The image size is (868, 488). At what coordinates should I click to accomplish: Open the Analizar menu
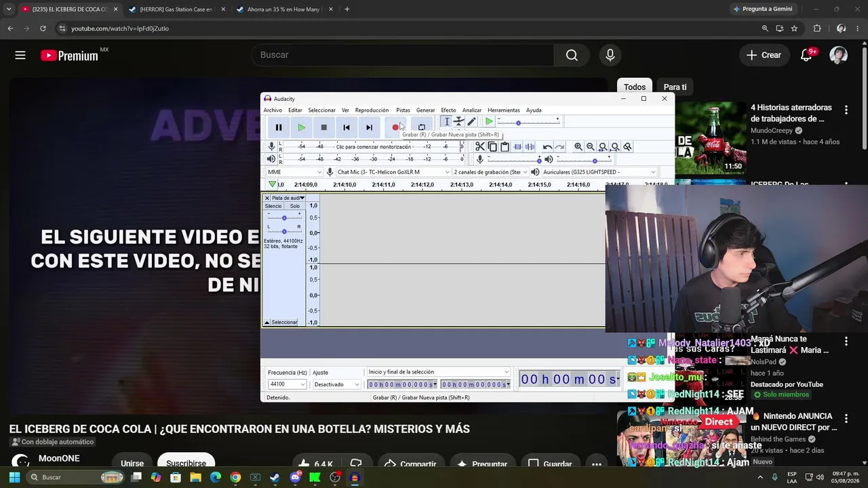tap(472, 110)
